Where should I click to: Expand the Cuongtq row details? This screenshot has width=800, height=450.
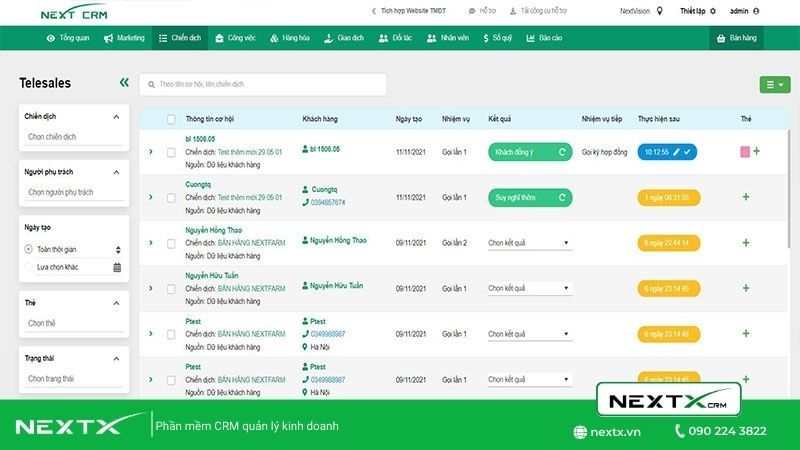point(151,197)
